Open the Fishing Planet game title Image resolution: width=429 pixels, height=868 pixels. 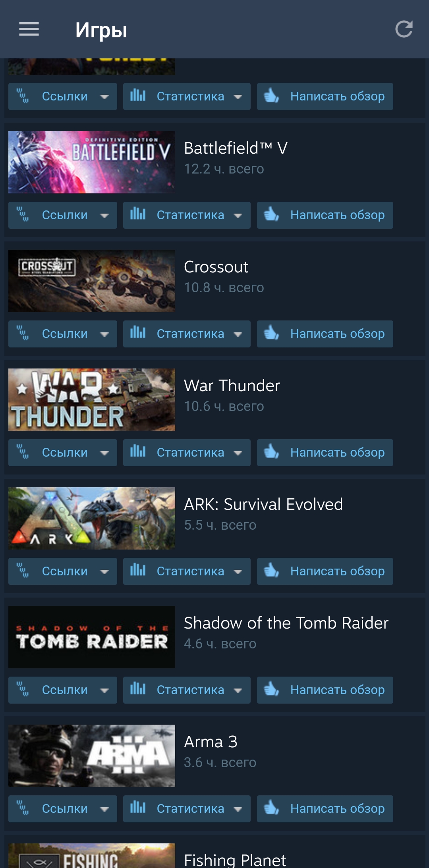point(235,860)
